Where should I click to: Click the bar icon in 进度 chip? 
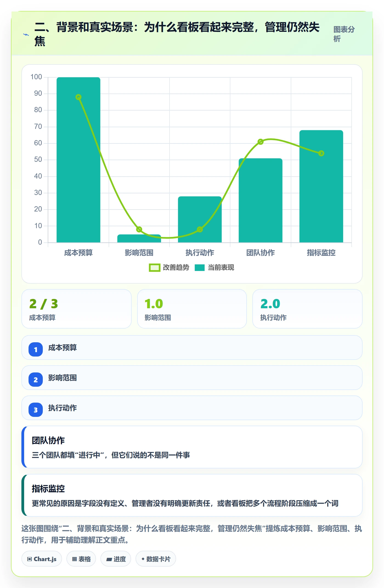pyautogui.click(x=109, y=559)
